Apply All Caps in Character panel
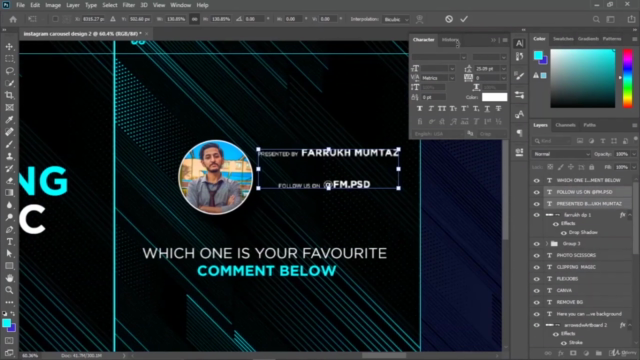 click(x=442, y=109)
